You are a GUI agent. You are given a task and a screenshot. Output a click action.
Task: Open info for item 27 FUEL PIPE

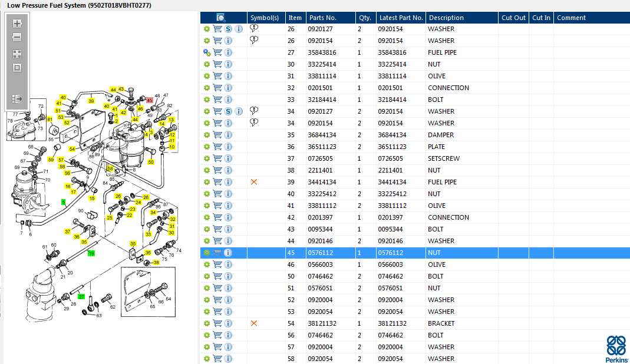(x=228, y=52)
